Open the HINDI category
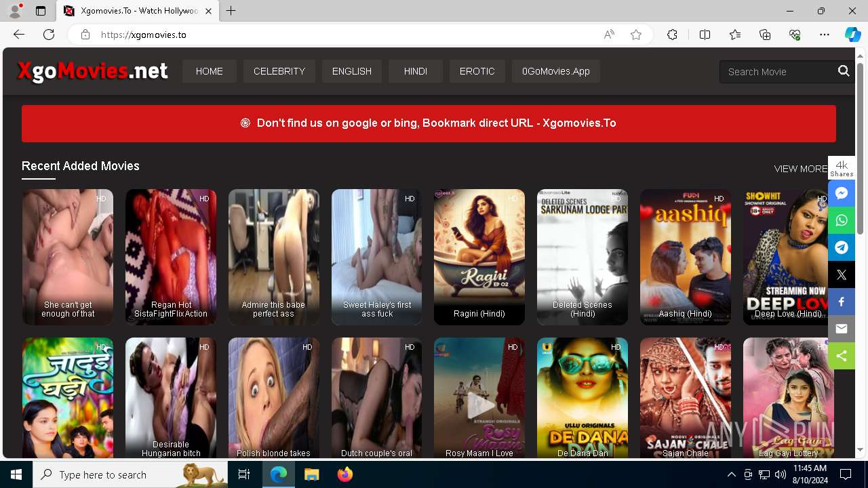868x488 pixels. pos(416,71)
